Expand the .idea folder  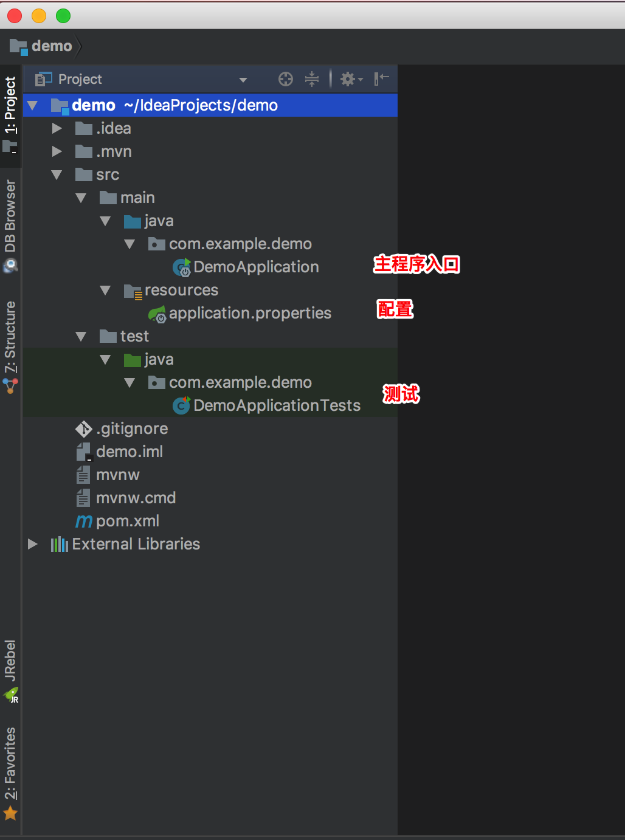[x=57, y=128]
